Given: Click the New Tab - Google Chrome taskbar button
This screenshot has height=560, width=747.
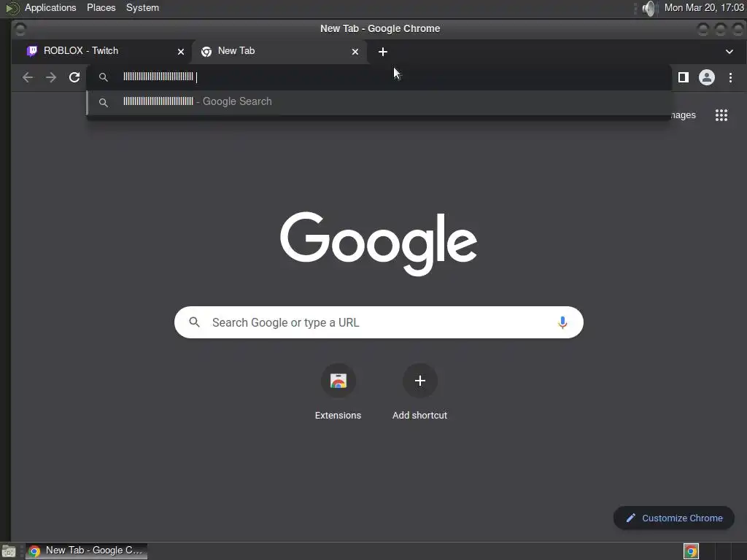Looking at the screenshot, I should point(86,551).
